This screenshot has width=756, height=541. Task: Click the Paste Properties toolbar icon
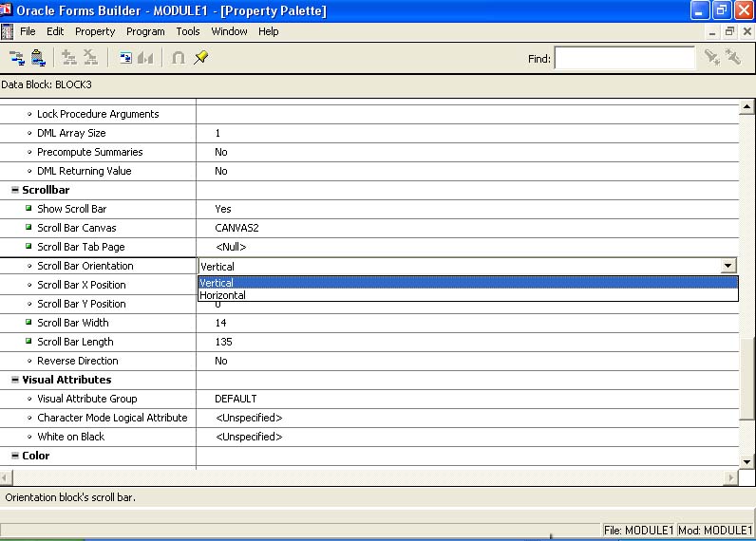pyautogui.click(x=38, y=58)
